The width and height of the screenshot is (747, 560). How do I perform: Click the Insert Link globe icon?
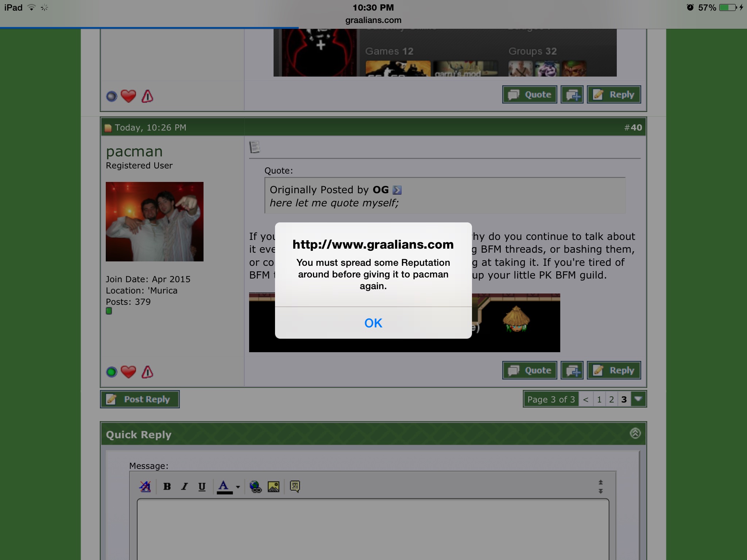coord(255,486)
